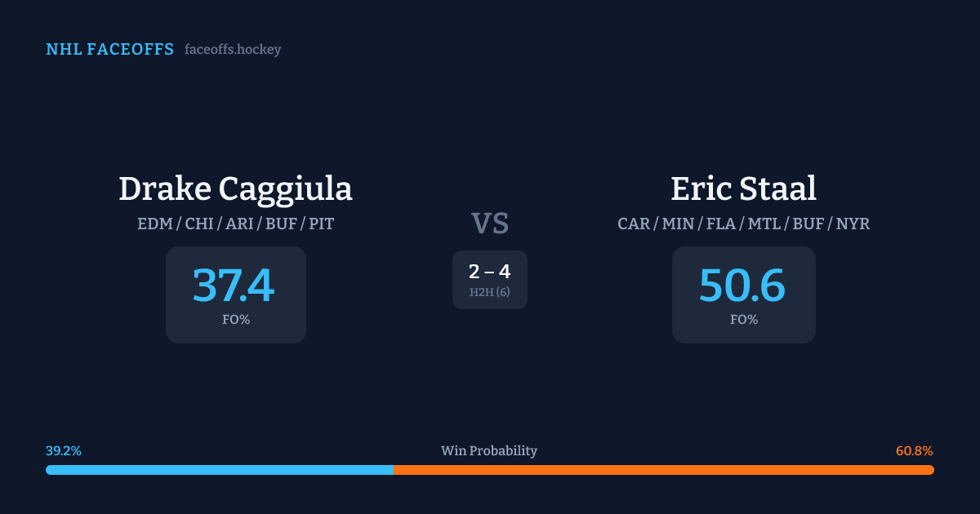This screenshot has height=514, width=980.
Task: Select the Eric Staal player name
Action: [743, 188]
